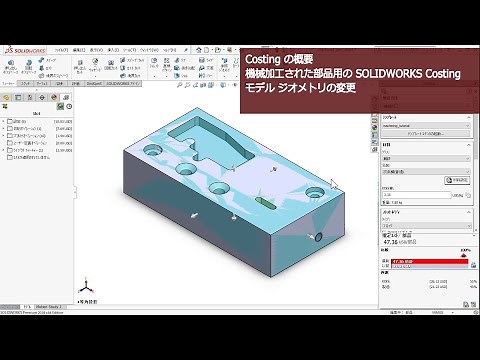Screen dimensions: 480x360
Task: Open the ツール(T) menu
Action: coord(130,50)
